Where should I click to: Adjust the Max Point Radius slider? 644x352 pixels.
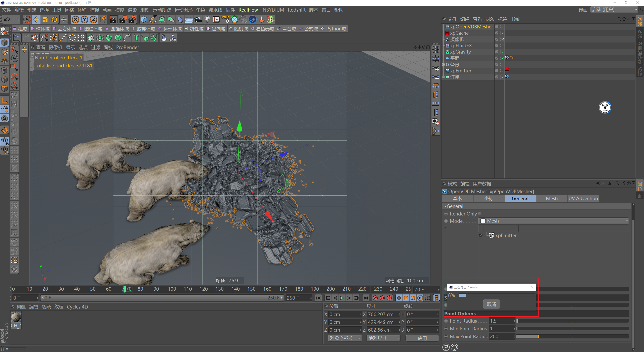coord(538,336)
